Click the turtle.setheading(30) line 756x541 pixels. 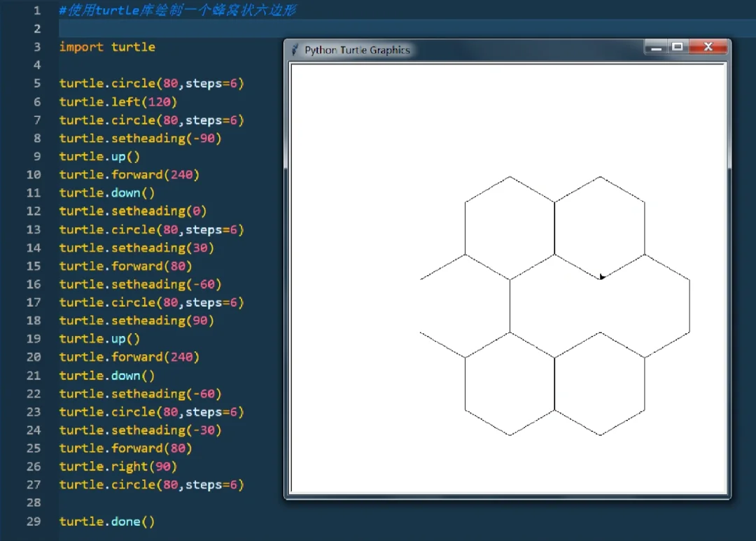tap(136, 248)
